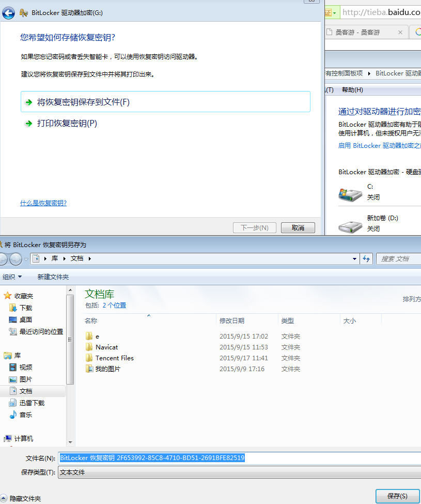This screenshot has width=421, height=504.
Task: Click 库 in the save dialog address path
Action: click(55, 258)
